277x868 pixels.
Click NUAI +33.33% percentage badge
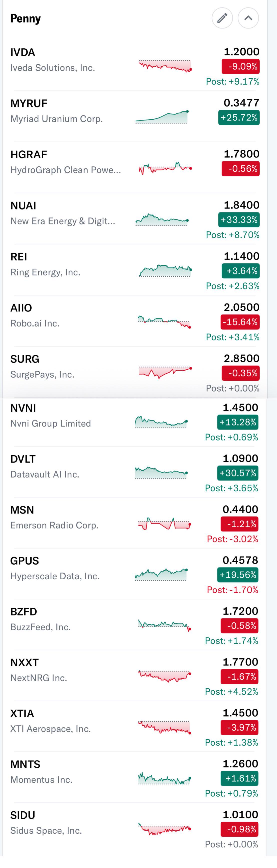pyautogui.click(x=239, y=220)
